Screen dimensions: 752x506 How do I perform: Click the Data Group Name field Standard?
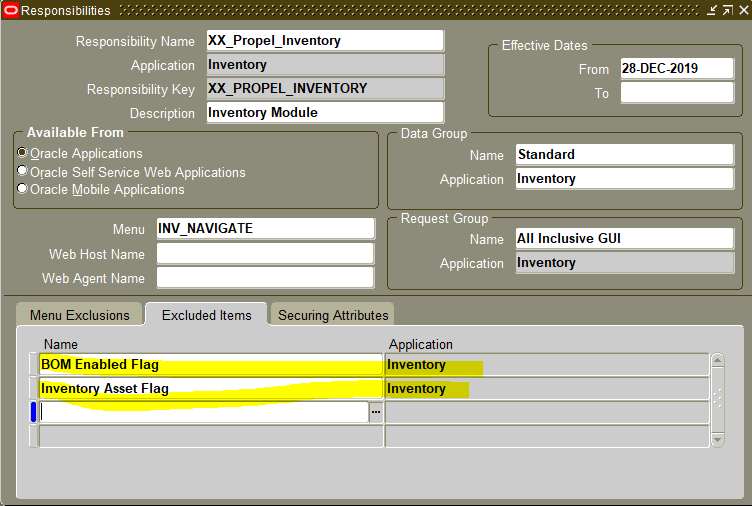click(624, 154)
